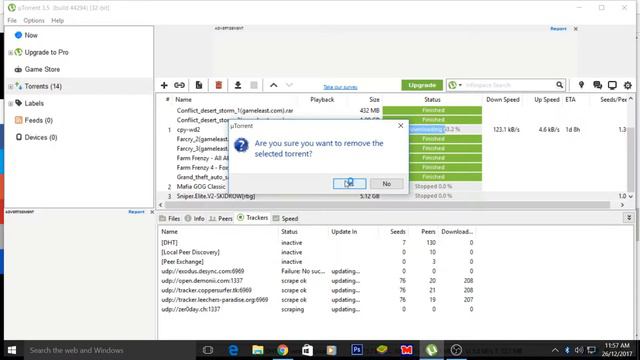The width and height of the screenshot is (640, 360).
Task: Switch to the Info tab
Action: (195, 218)
